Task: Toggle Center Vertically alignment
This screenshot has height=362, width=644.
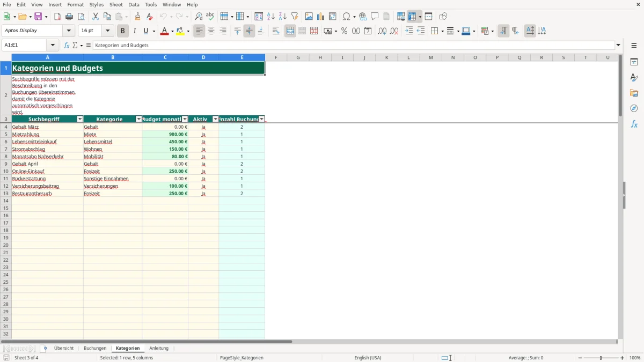Action: pyautogui.click(x=249, y=31)
